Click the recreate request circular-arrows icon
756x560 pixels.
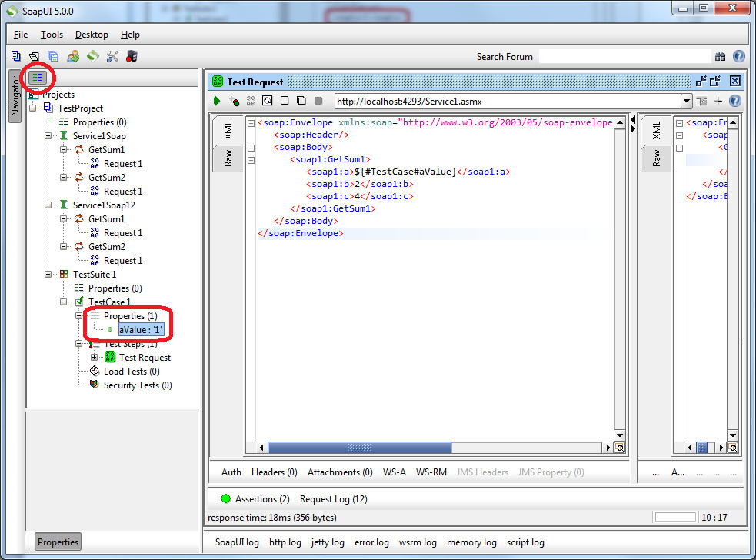(x=267, y=101)
